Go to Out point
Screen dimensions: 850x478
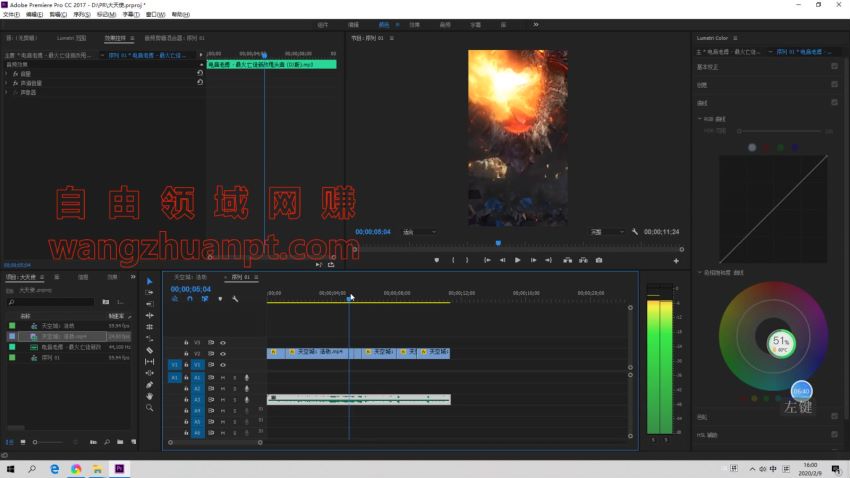point(549,260)
